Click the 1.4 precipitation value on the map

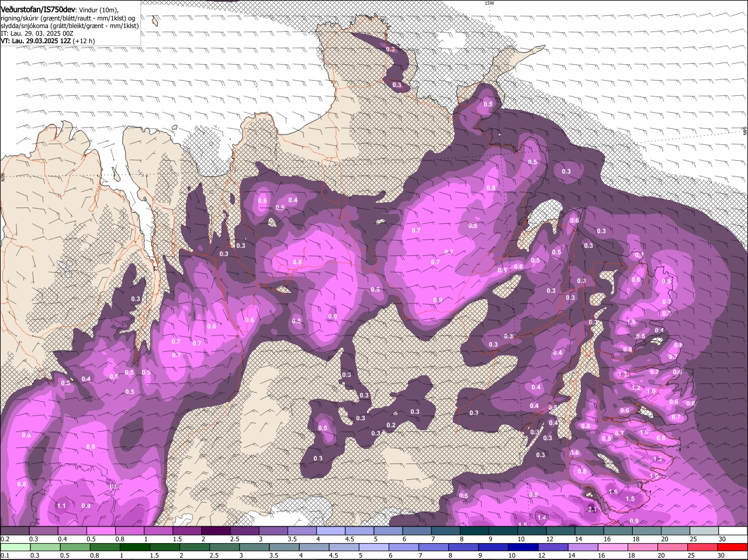click(542, 517)
